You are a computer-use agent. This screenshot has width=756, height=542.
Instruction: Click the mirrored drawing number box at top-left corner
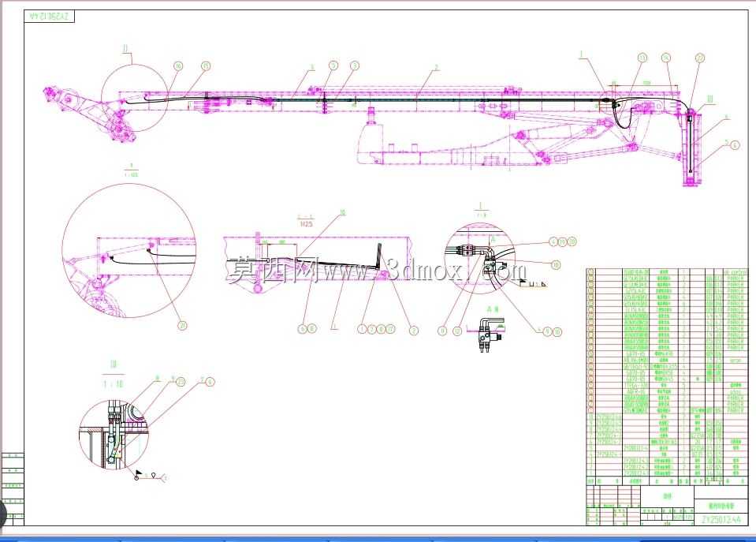pyautogui.click(x=50, y=17)
